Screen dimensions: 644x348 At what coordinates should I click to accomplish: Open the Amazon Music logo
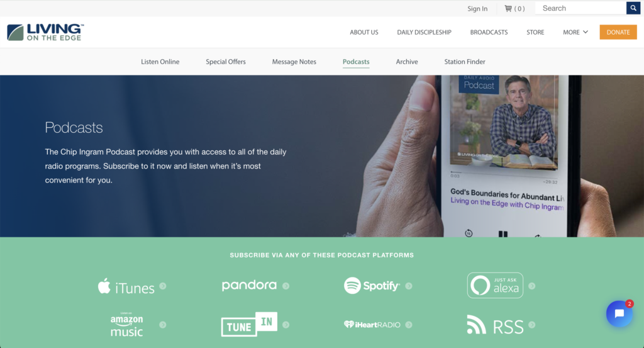click(126, 325)
